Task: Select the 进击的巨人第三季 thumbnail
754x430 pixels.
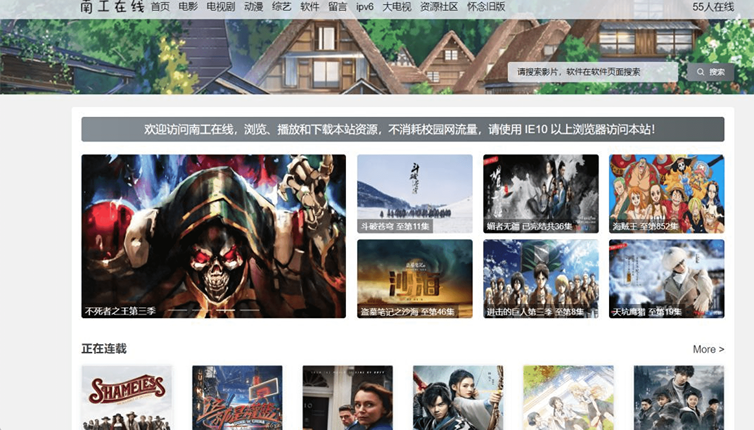Action: tap(540, 278)
